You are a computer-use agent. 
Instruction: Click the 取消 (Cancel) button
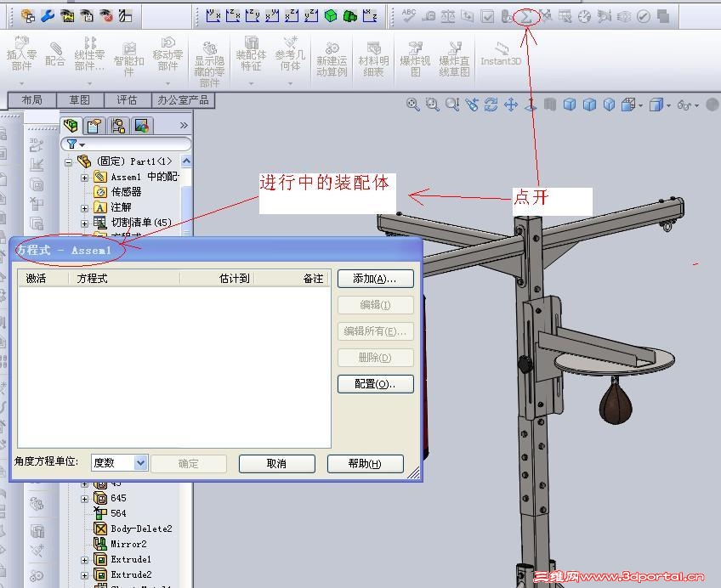[x=277, y=463]
